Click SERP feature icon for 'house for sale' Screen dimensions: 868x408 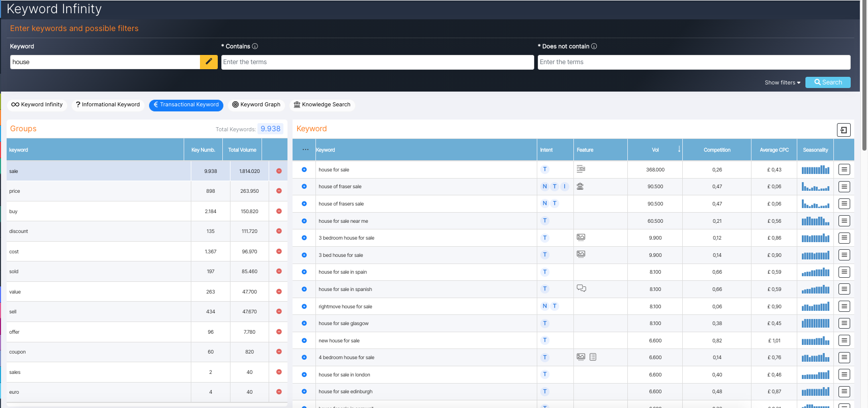click(581, 169)
